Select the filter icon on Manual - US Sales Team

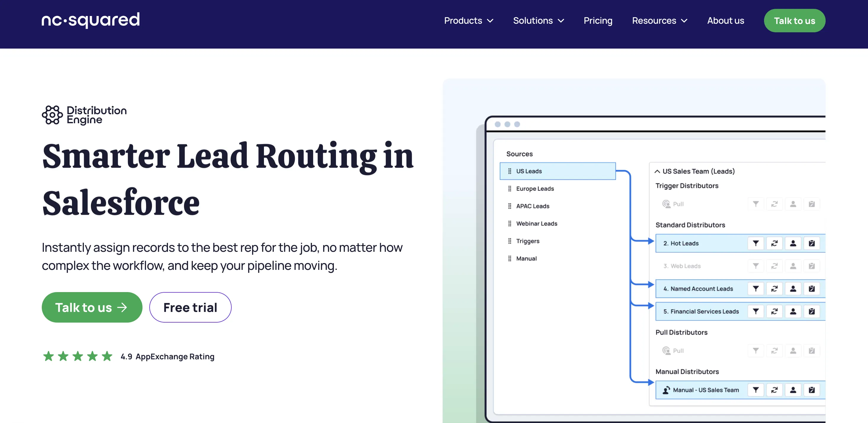pyautogui.click(x=756, y=390)
